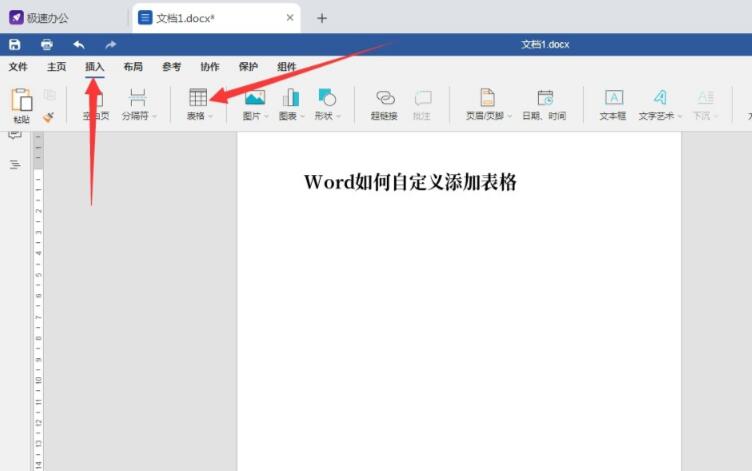Click the Paste clipboard icon
The width and height of the screenshot is (752, 471).
click(22, 100)
